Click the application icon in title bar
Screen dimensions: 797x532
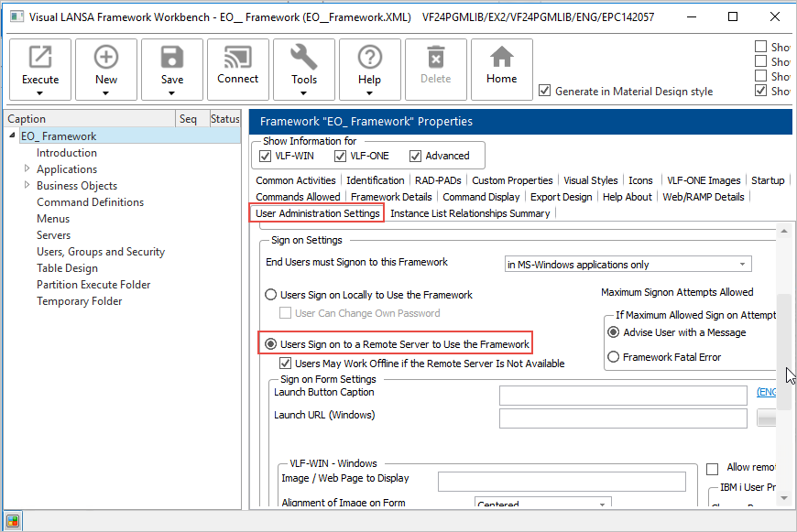pyautogui.click(x=16, y=16)
